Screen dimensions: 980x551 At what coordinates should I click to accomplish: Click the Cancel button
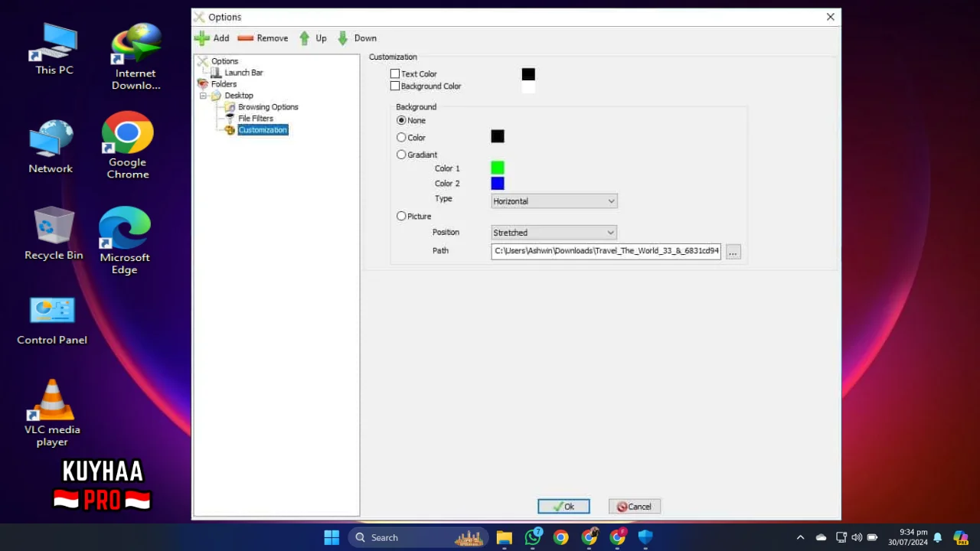coord(635,507)
